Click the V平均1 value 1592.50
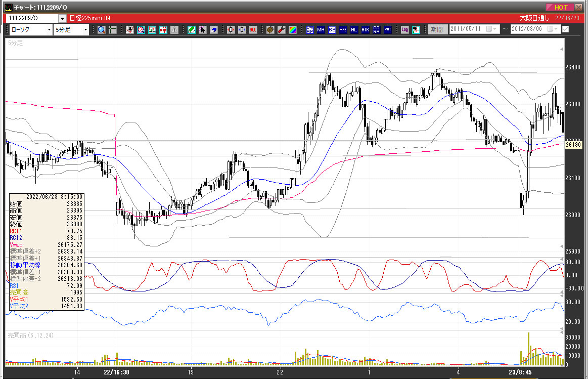The height and width of the screenshot is (379, 588). click(x=72, y=300)
